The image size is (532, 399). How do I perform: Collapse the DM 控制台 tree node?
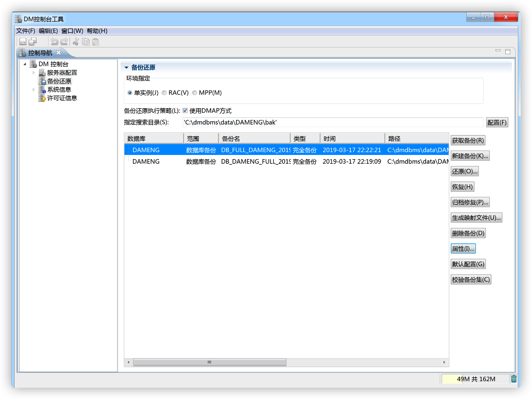(25, 64)
